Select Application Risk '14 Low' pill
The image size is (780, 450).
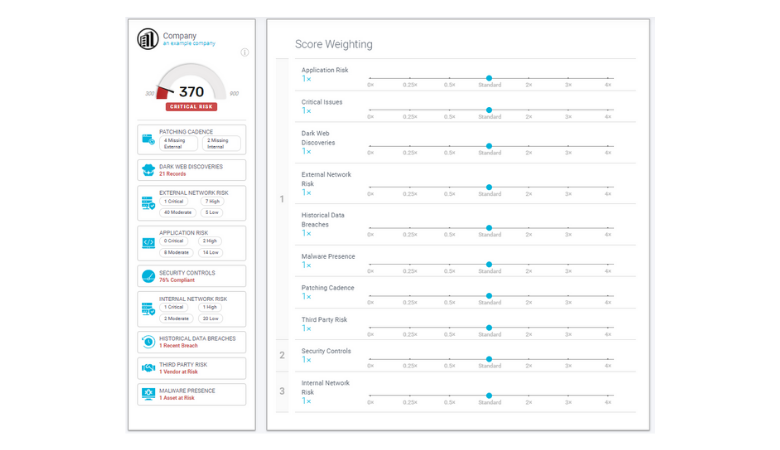[210, 253]
